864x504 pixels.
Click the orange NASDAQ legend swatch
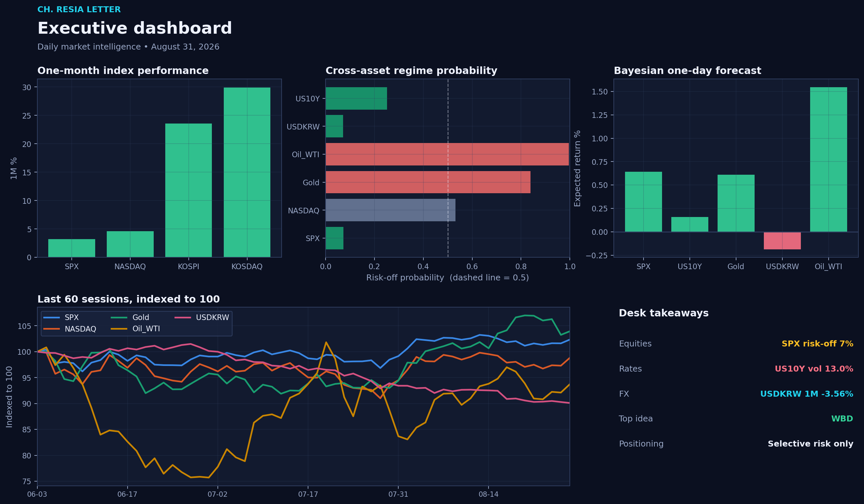(52, 329)
